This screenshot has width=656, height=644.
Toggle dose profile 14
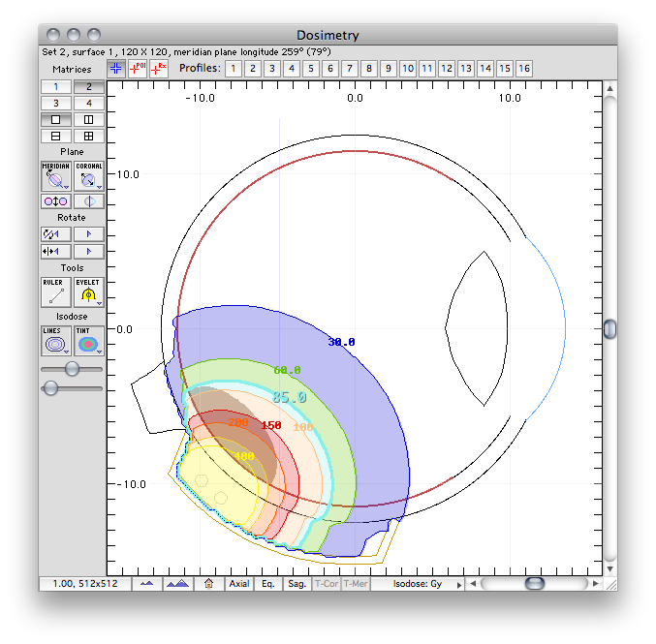[485, 69]
